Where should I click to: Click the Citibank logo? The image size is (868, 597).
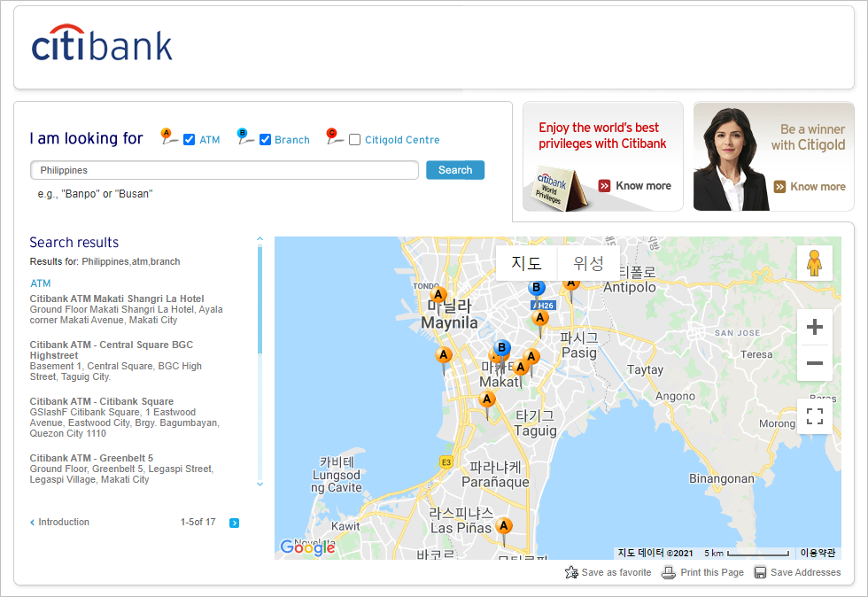(102, 43)
